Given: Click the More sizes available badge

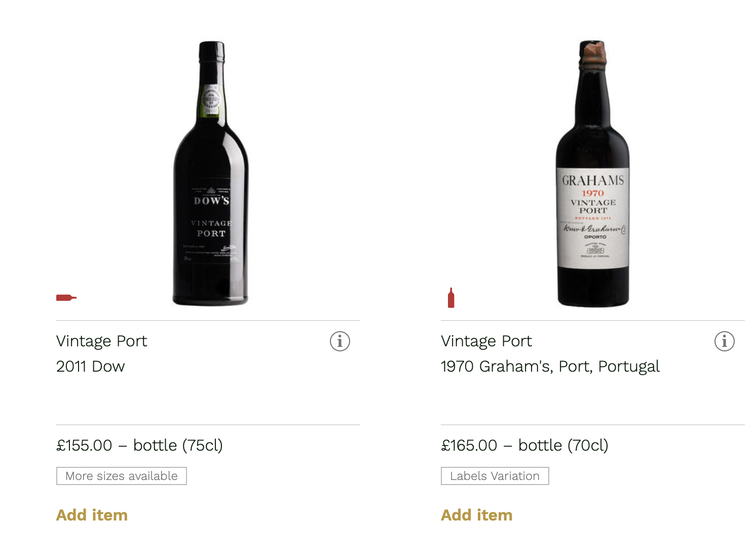Looking at the screenshot, I should tap(122, 476).
